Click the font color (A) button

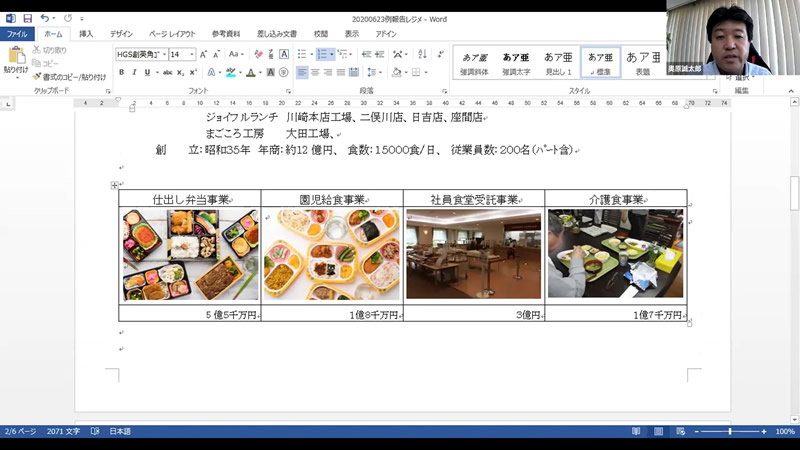251,72
